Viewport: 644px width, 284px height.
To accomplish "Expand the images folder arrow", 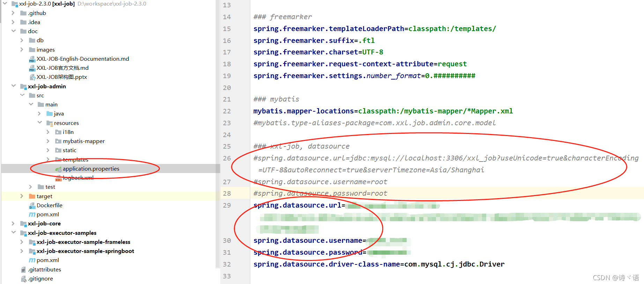I will tap(22, 50).
